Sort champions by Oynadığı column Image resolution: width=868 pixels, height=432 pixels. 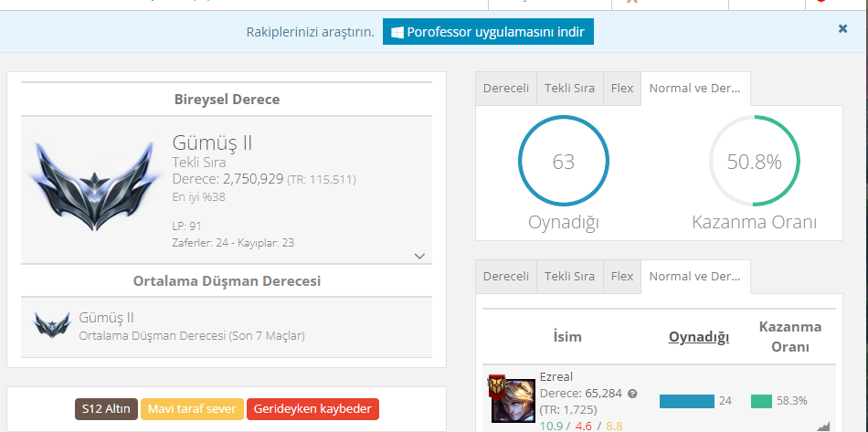coord(699,337)
